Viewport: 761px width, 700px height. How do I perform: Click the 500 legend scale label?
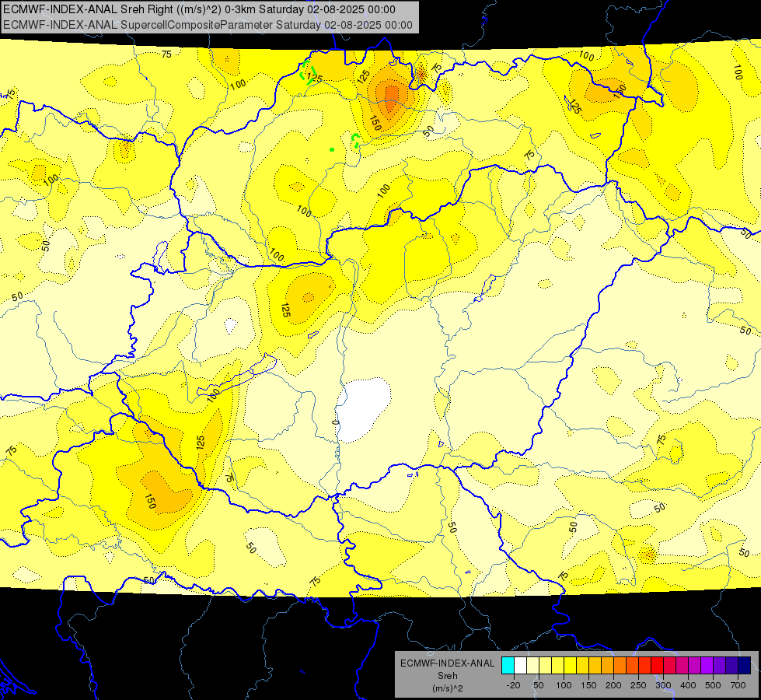click(x=713, y=685)
